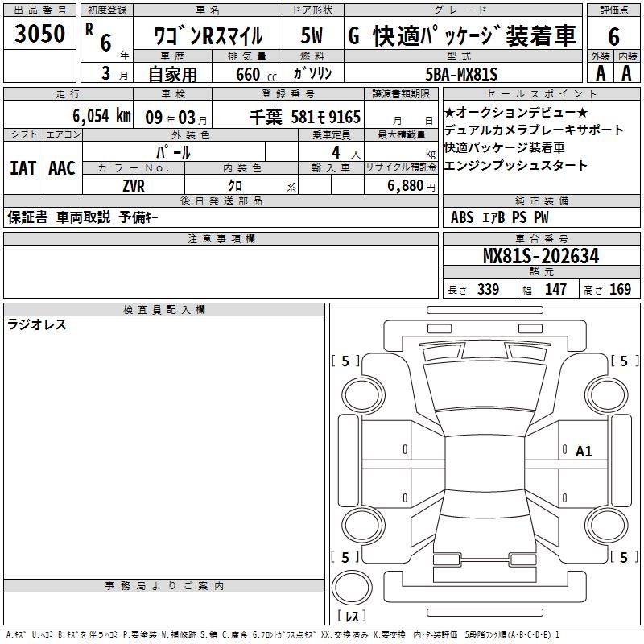Click the front-right tire icon in diagram
The height and width of the screenshot is (644, 644).
[x=608, y=395]
